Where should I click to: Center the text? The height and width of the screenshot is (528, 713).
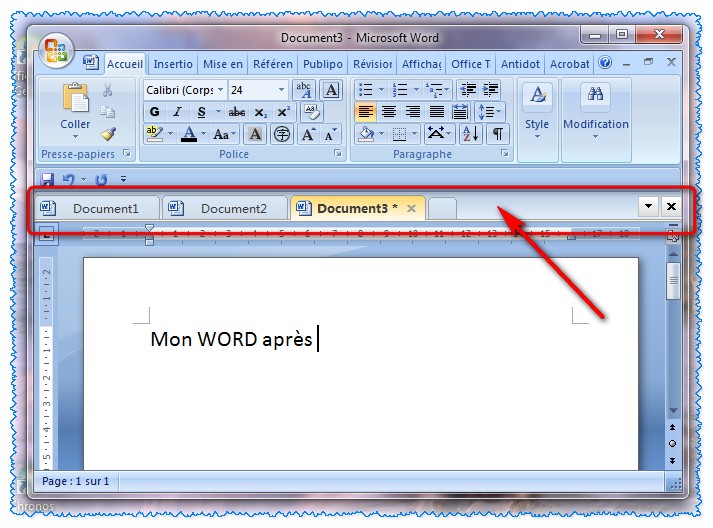[389, 112]
